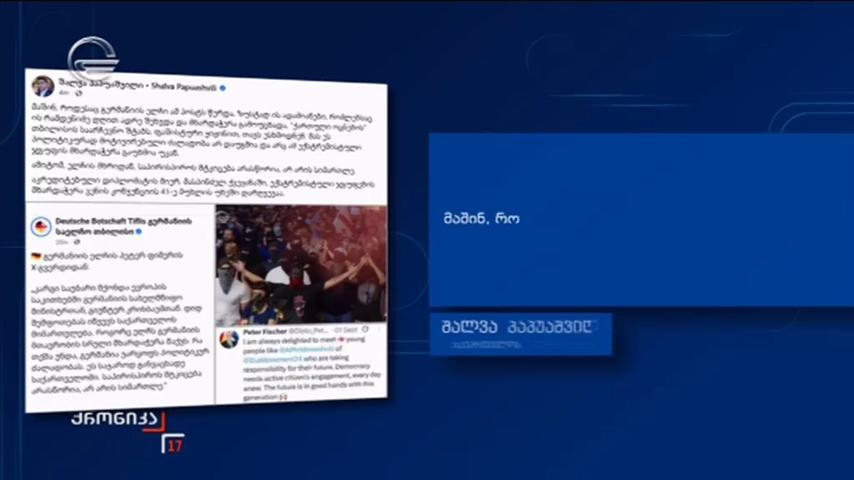Click the TV channel logo above the post

(x=93, y=55)
